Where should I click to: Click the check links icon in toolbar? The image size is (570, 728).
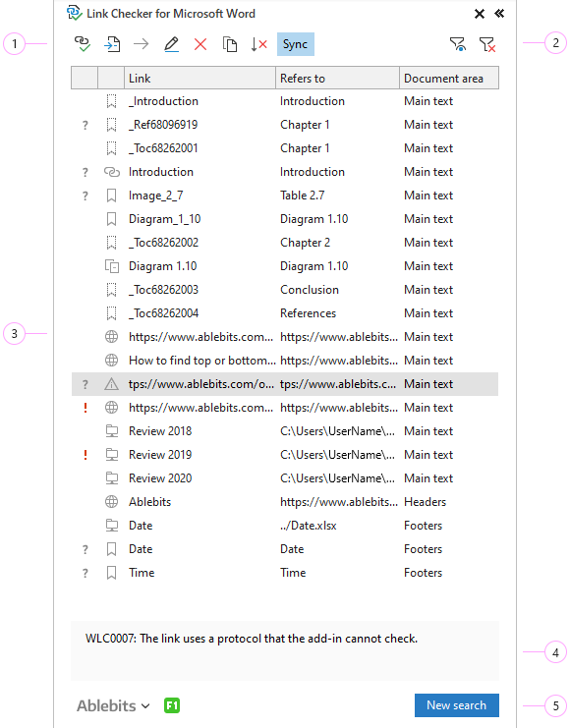(x=83, y=44)
